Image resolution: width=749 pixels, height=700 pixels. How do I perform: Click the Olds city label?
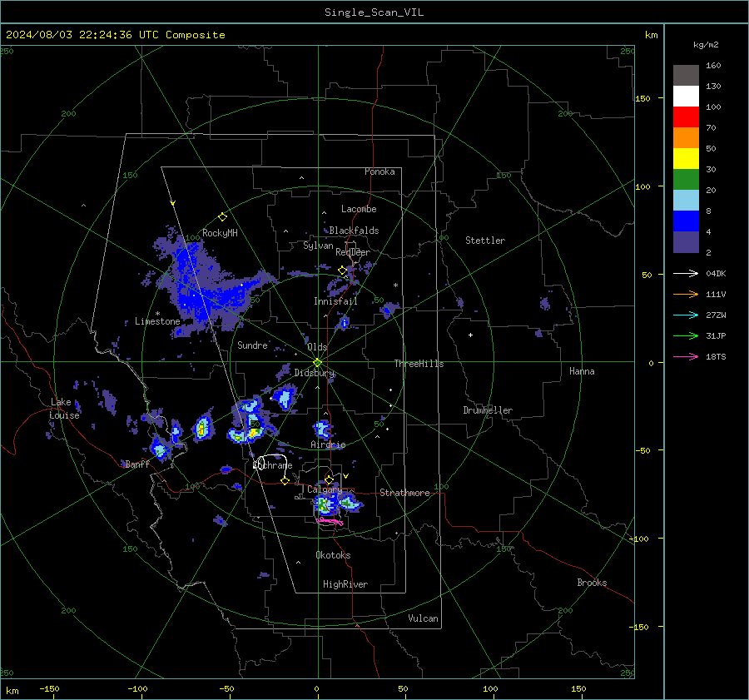point(317,347)
